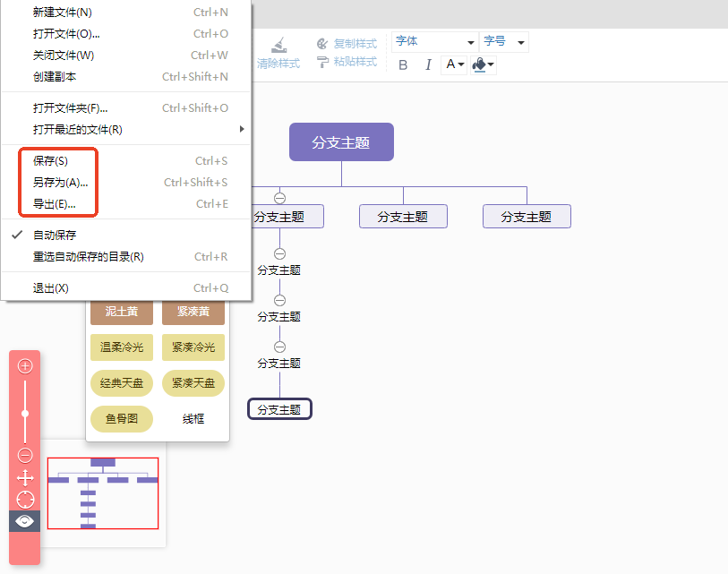Choose Export menu entry
The height and width of the screenshot is (574, 728).
coord(126,203)
